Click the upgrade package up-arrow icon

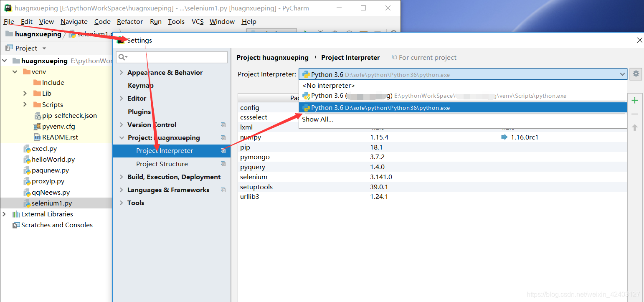click(x=635, y=127)
